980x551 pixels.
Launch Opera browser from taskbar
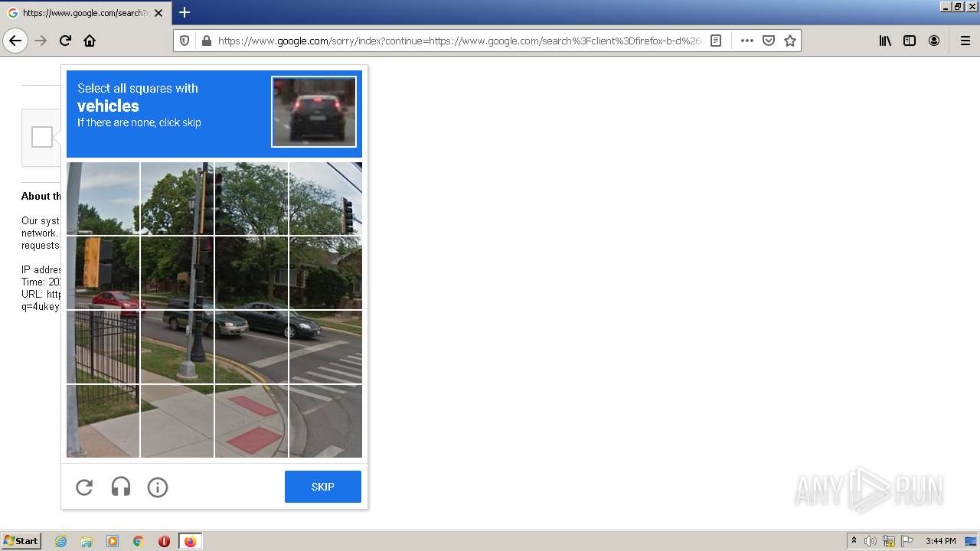click(x=164, y=541)
